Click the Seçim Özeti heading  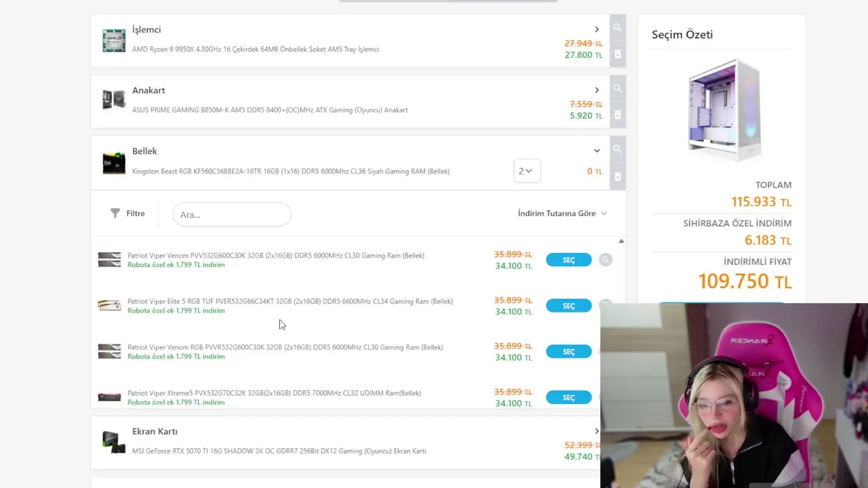(682, 35)
